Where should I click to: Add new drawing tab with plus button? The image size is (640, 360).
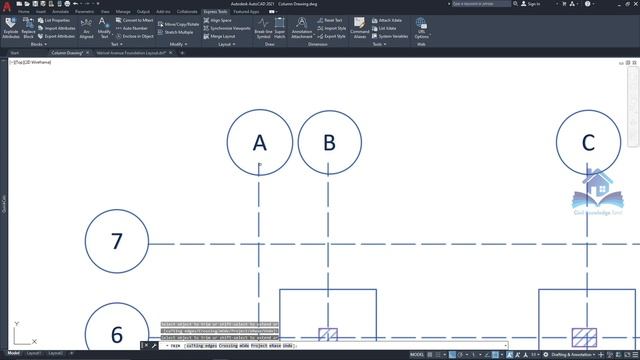tap(182, 53)
